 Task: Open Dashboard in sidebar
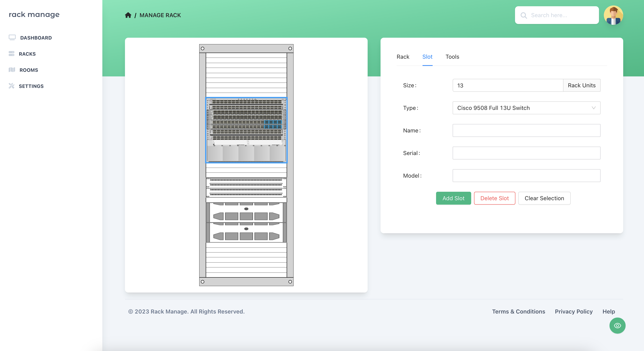coord(36,38)
